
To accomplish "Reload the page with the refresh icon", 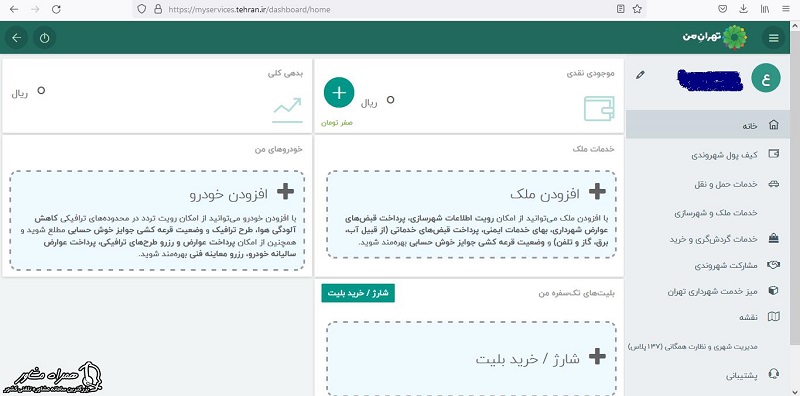I will (56, 9).
